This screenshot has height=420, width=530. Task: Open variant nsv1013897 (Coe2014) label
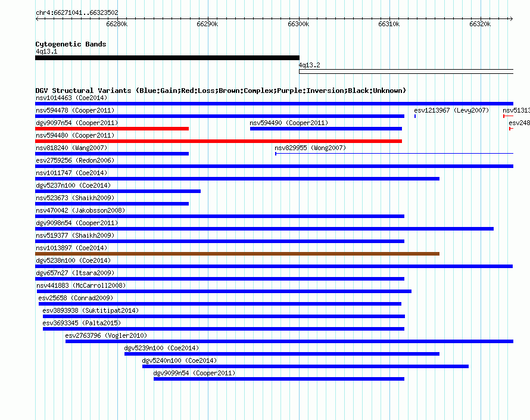click(x=71, y=248)
